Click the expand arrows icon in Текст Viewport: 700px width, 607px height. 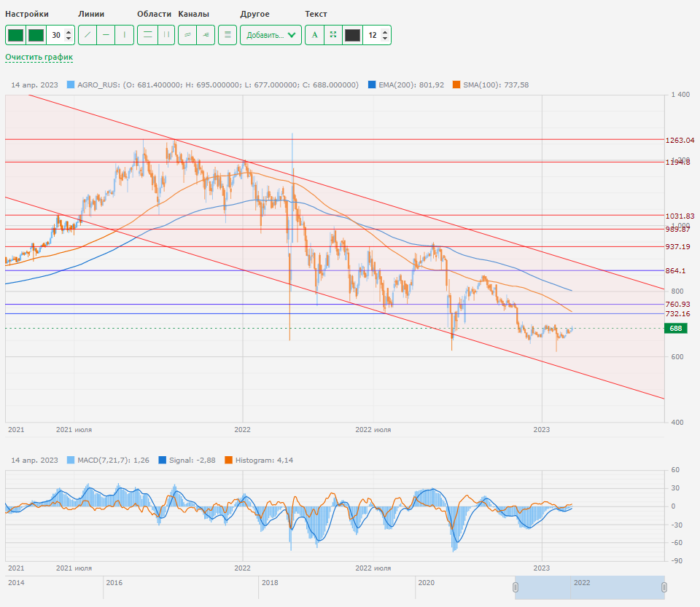click(333, 35)
